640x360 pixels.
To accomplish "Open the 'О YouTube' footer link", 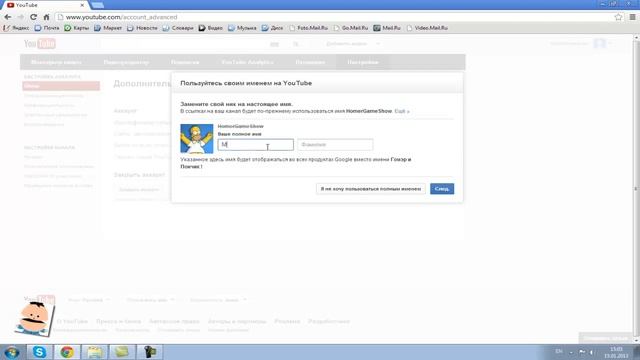I will [72, 322].
